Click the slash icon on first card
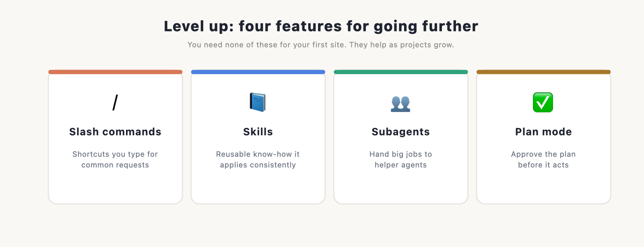The height and width of the screenshot is (247, 644). pyautogui.click(x=115, y=103)
